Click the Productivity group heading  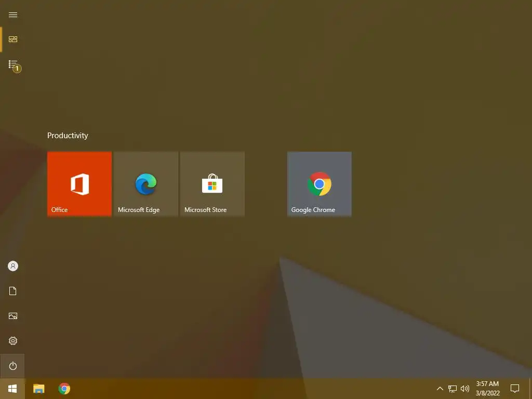68,136
